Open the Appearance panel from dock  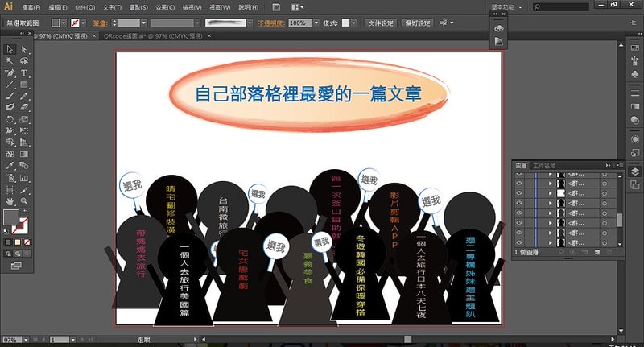click(635, 139)
